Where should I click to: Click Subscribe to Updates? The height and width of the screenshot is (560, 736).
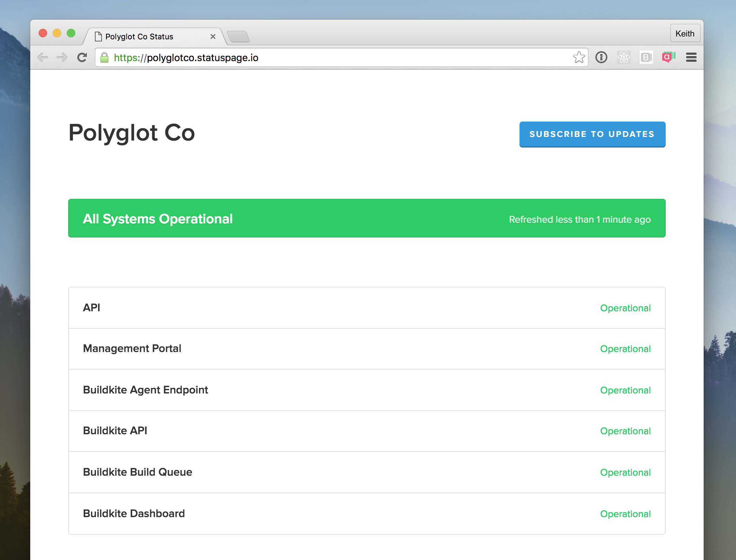[592, 134]
